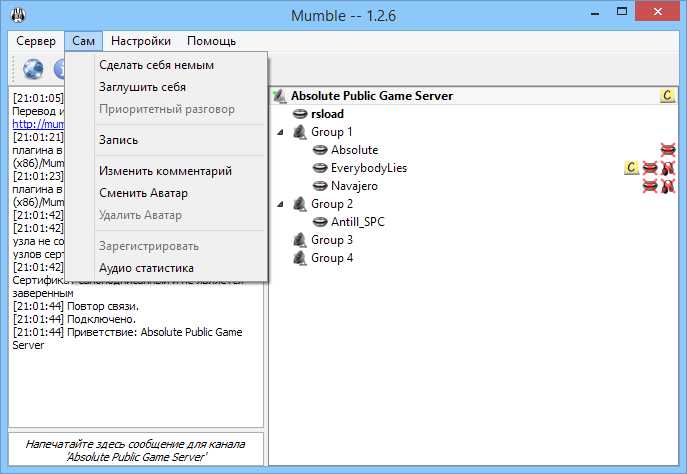
Task: Minimize the Mumble window
Action: pyautogui.click(x=595, y=12)
